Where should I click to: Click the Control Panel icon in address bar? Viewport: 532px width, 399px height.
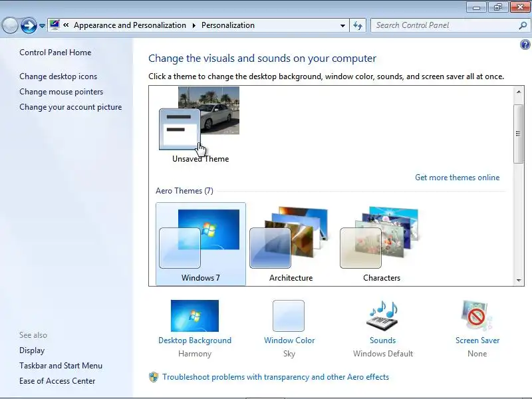point(55,25)
